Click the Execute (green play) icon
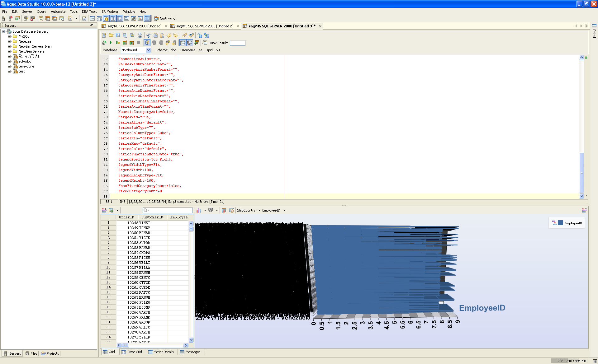The image size is (598, 364). coord(111,43)
